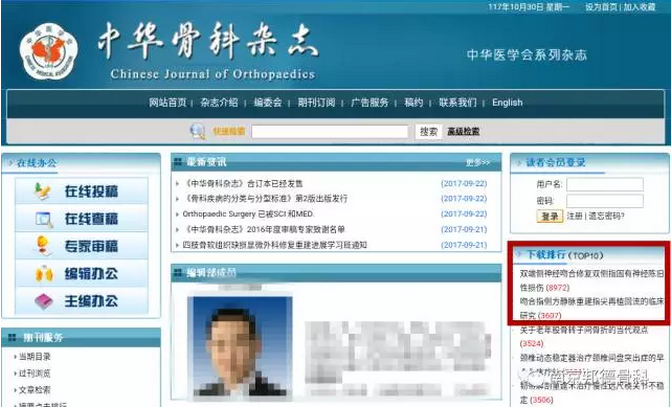Open 广告服务 menu item
This screenshot has width=671, height=410.
pos(370,103)
